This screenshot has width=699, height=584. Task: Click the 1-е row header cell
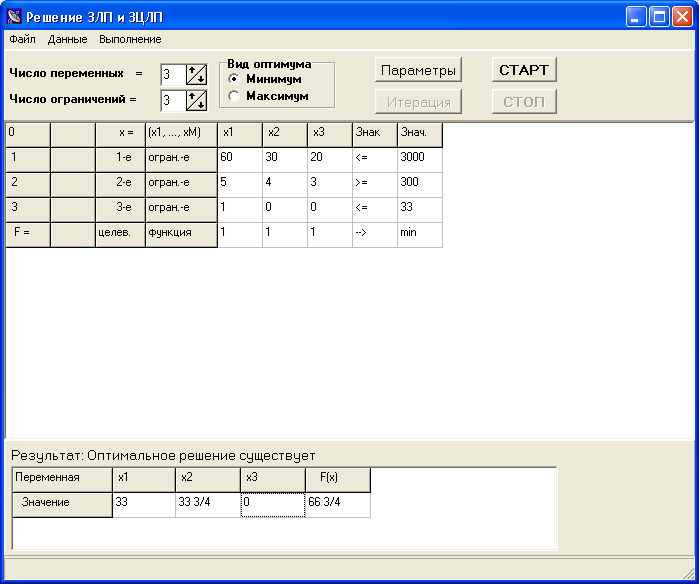click(x=120, y=160)
